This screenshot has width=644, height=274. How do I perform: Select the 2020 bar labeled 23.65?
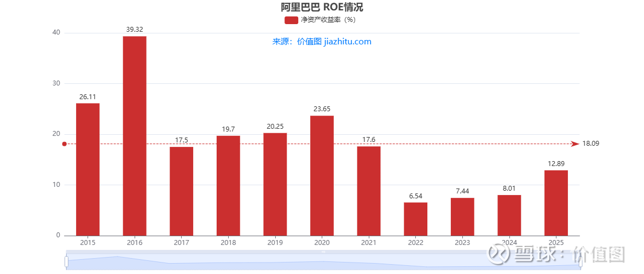(322, 176)
